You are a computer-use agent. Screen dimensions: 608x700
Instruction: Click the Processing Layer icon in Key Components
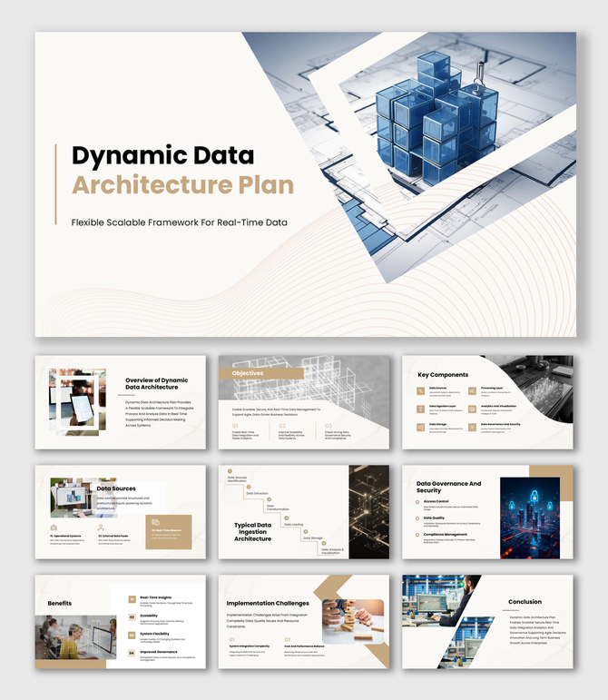[x=472, y=391]
